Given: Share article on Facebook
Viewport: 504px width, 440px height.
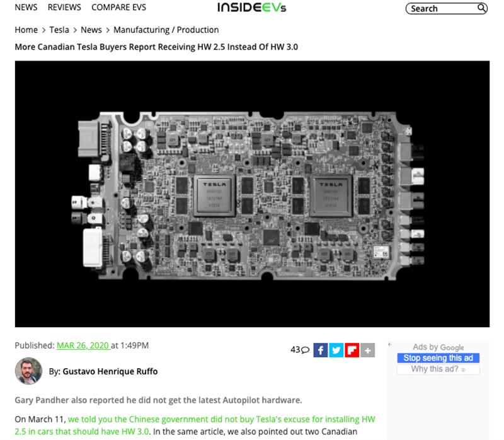Looking at the screenshot, I should 321,350.
